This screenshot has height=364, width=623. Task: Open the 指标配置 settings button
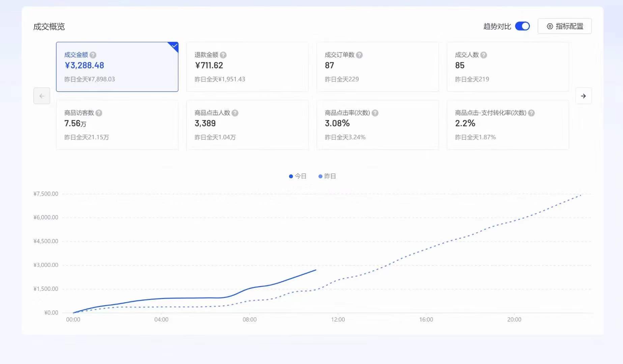pyautogui.click(x=565, y=26)
